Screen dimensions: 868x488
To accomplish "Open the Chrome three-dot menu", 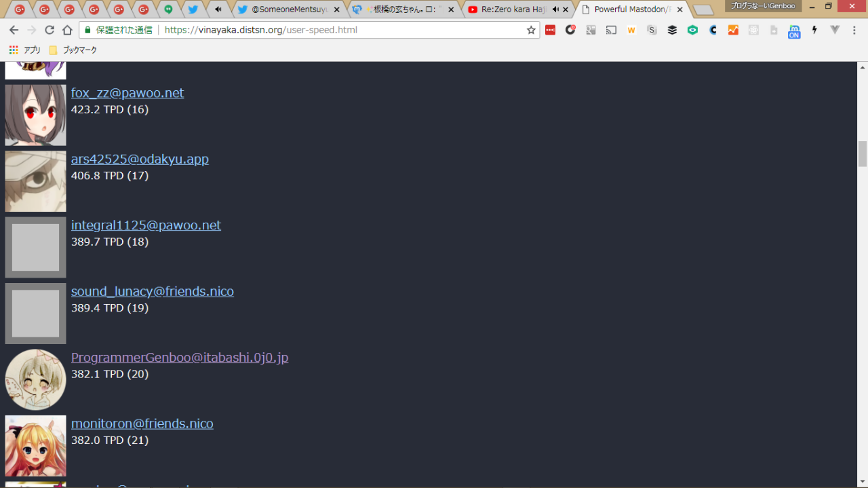I will click(855, 30).
